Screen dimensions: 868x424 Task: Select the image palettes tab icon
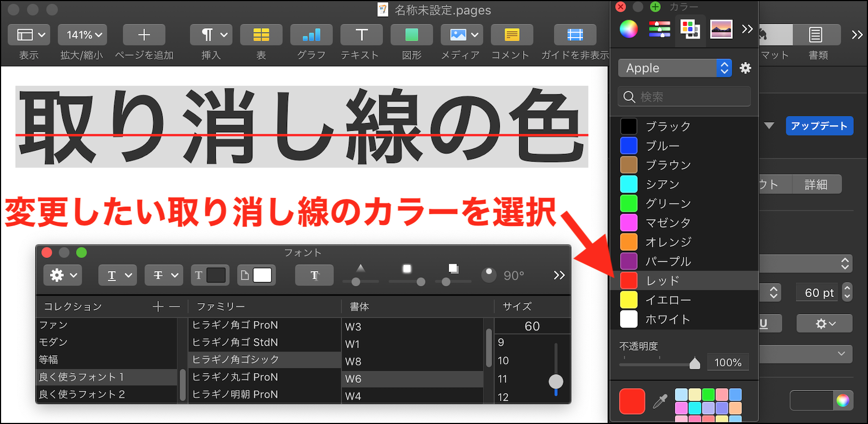coord(721,29)
